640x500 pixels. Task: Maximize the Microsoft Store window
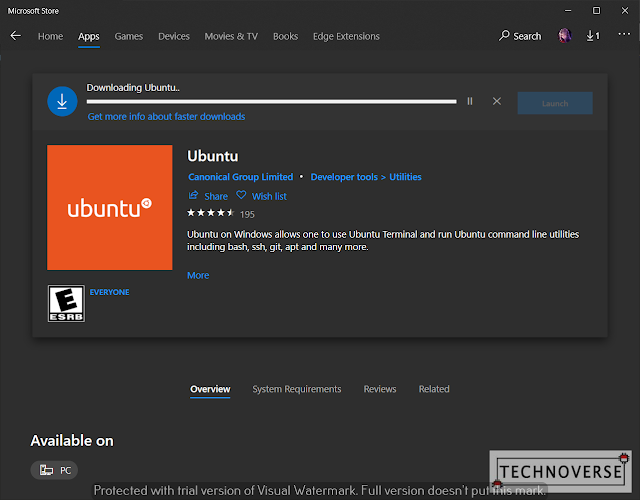[596, 11]
